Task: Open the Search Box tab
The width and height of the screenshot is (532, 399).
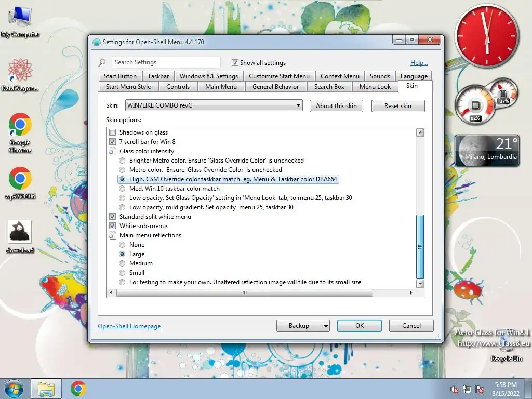Action: pos(329,87)
